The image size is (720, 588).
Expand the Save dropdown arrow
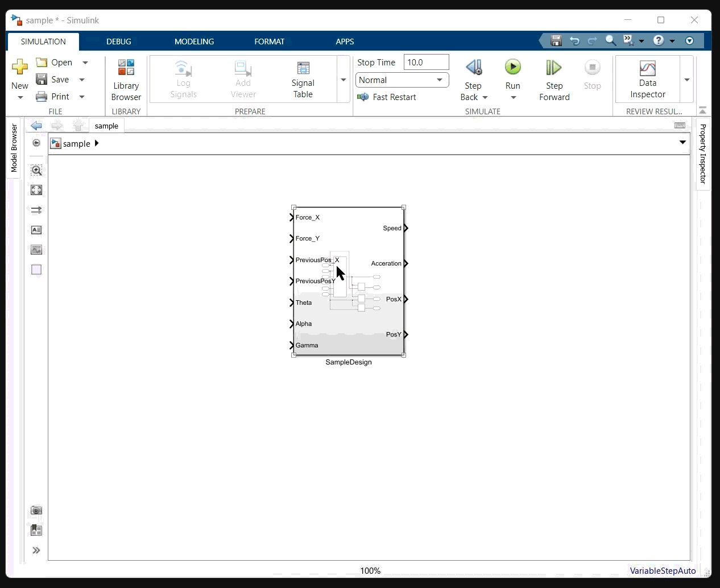click(82, 80)
